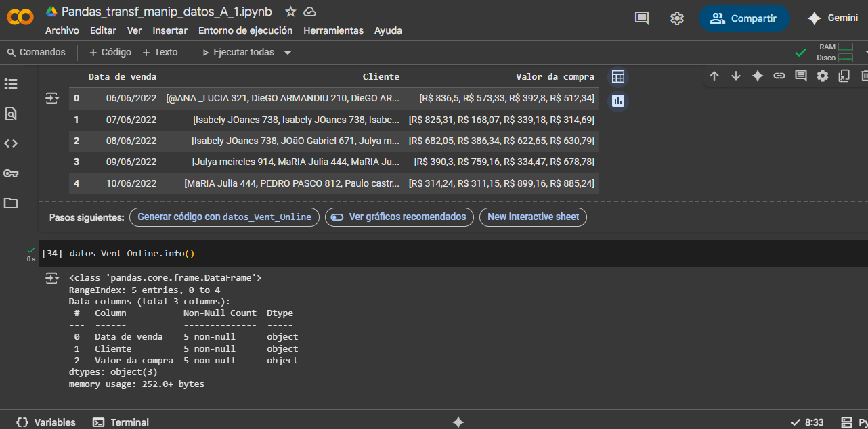Screen dimensions: 868x429
Task: Open the Herramientas menu
Action: [333, 30]
